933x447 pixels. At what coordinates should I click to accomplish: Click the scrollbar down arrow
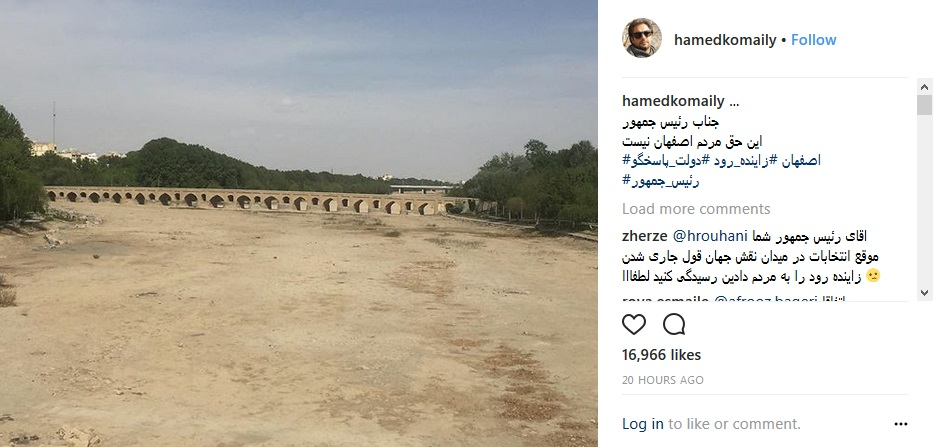click(924, 293)
